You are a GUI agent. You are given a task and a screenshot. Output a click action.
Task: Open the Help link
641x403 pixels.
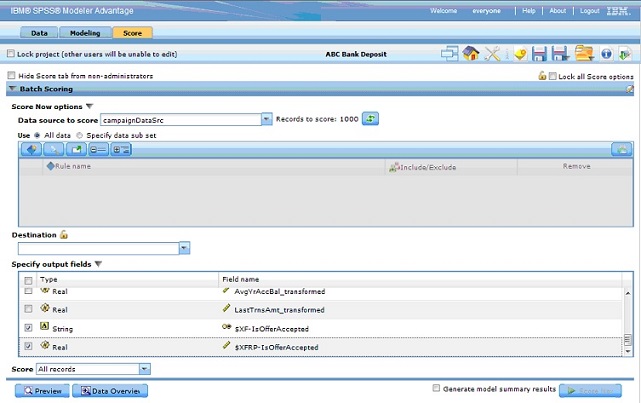529,11
